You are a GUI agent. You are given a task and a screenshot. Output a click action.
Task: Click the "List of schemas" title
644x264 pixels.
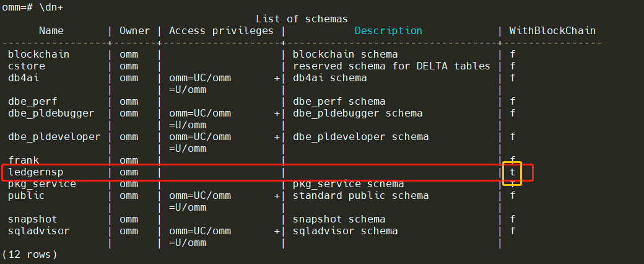(x=302, y=19)
